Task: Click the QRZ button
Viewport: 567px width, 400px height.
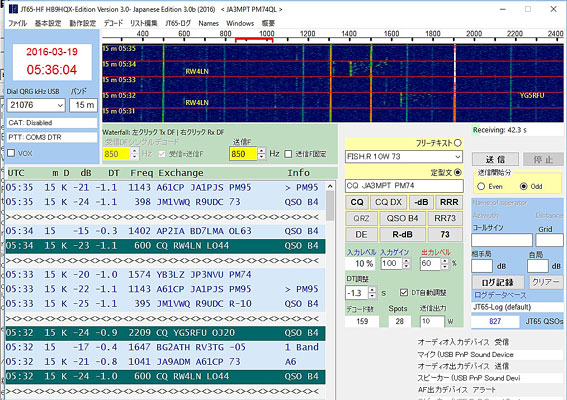Action: (361, 218)
